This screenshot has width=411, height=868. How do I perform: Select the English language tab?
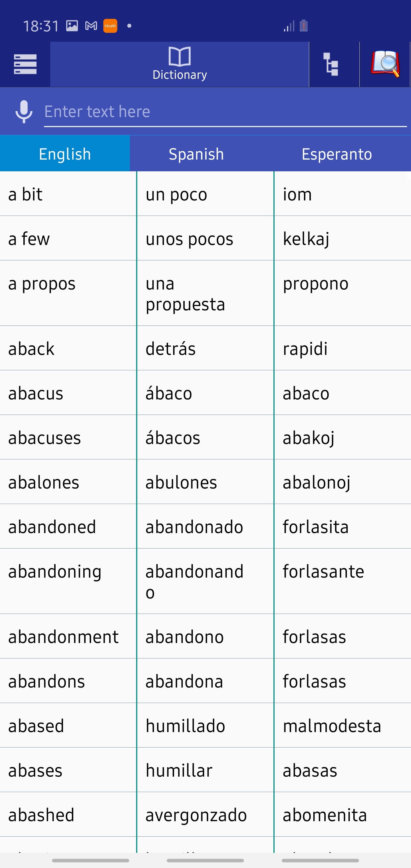pyautogui.click(x=65, y=154)
